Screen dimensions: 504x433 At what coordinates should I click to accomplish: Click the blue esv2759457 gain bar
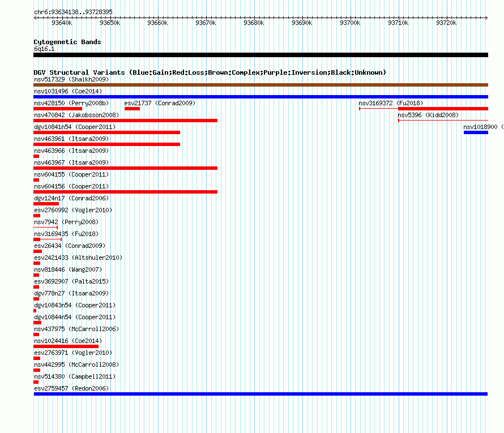coord(260,394)
